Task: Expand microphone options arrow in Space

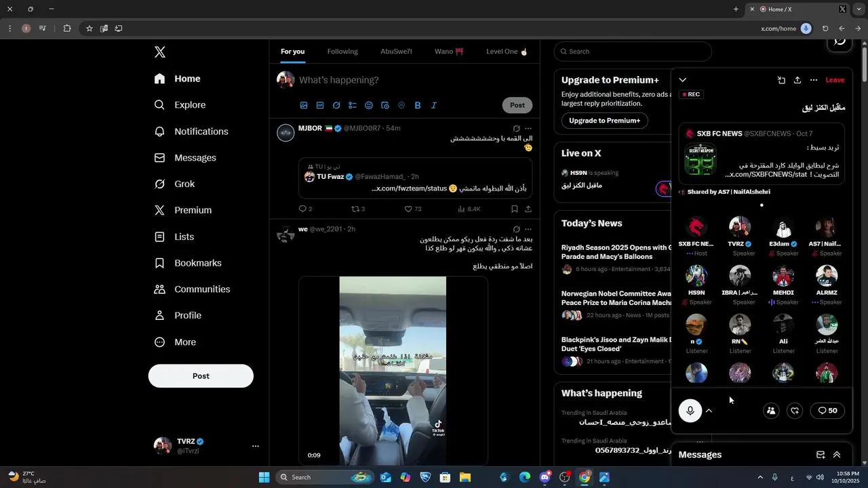Action: (709, 411)
